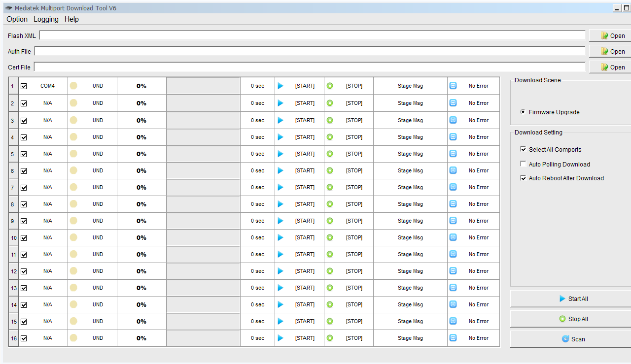The height and width of the screenshot is (364, 631).
Task: Click the status indicator circle in row 16
Action: (73, 338)
